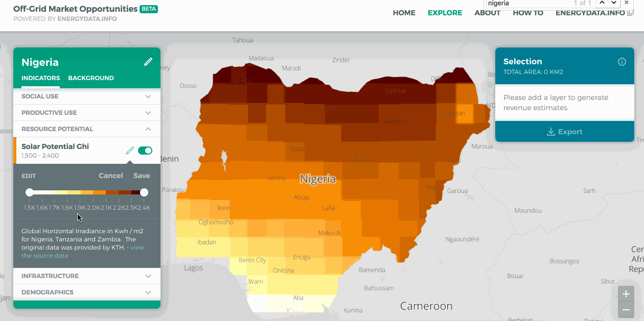The image size is (644, 321).
Task: Open the Selection panel info icon
Action: pos(622,62)
